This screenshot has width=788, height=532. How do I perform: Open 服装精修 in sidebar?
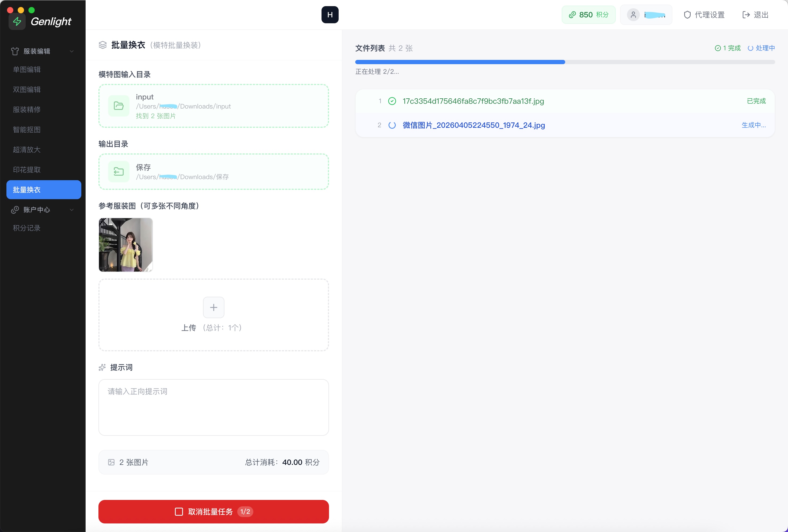point(27,109)
